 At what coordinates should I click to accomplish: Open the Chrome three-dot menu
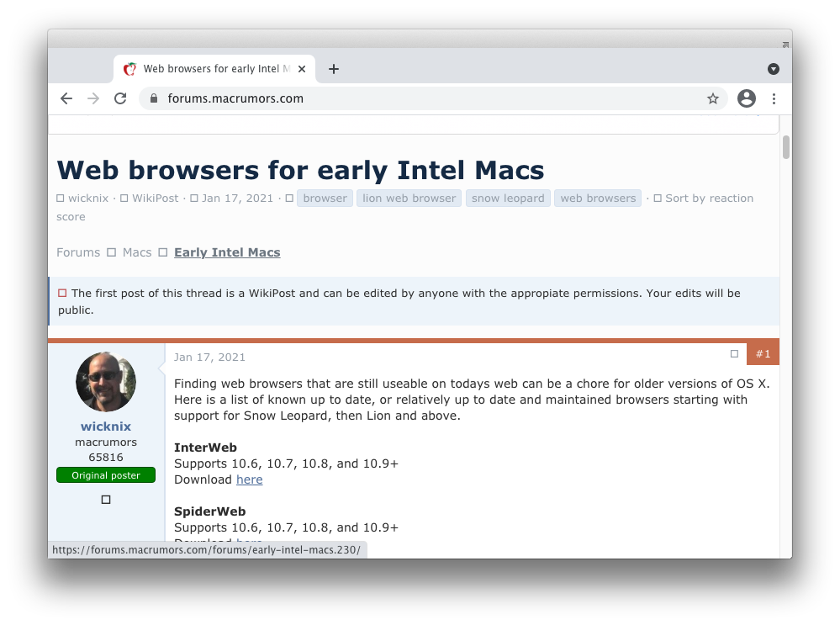pyautogui.click(x=774, y=98)
